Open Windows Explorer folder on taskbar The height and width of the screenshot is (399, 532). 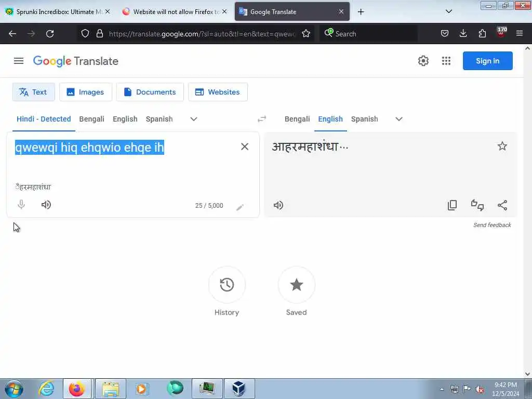coord(111,389)
